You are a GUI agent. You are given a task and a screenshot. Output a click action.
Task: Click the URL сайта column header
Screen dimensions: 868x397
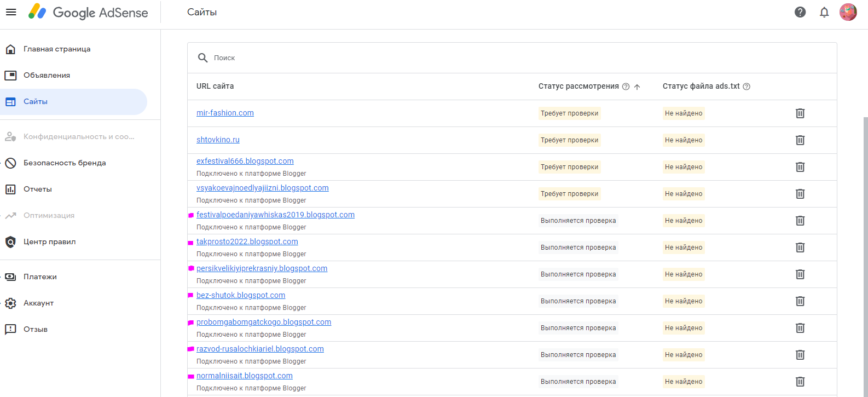click(215, 86)
